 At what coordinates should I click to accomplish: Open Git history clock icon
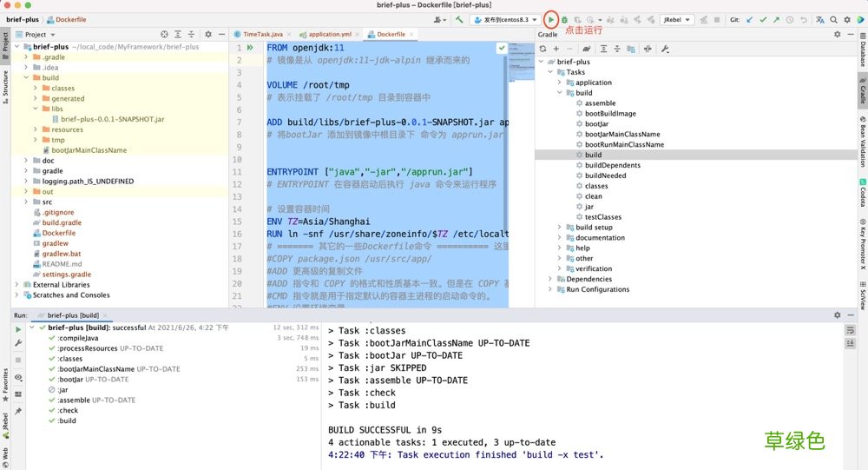(x=790, y=19)
